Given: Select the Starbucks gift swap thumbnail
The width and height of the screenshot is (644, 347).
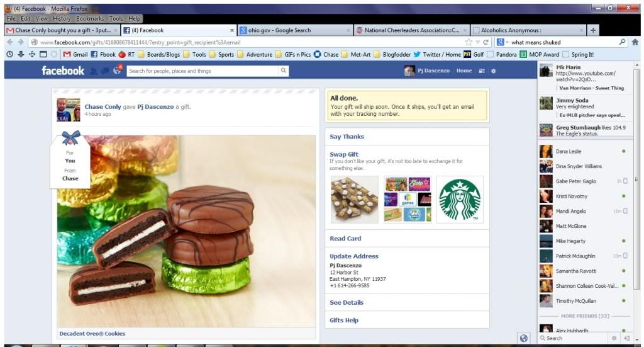Looking at the screenshot, I should pyautogui.click(x=460, y=200).
